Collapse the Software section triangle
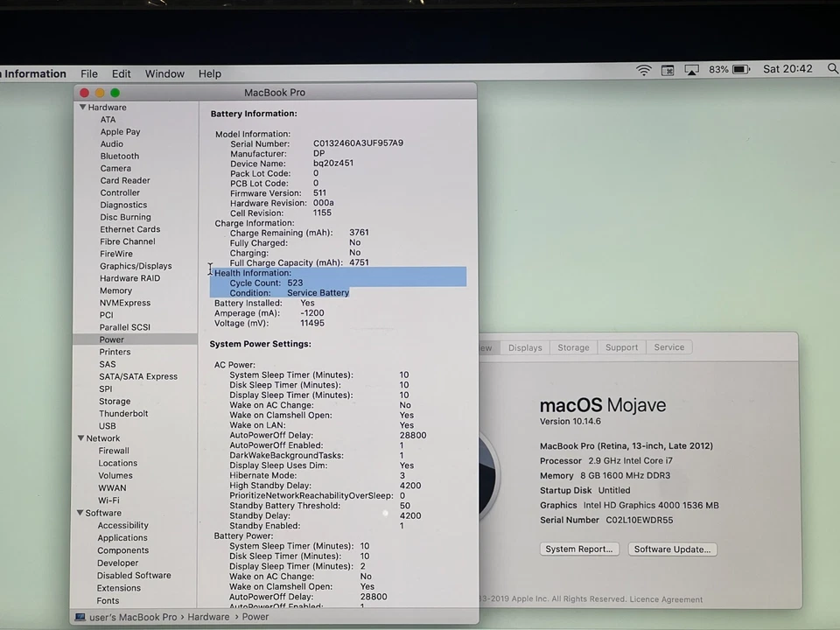Screen dimensions: 840x630 click(x=80, y=513)
